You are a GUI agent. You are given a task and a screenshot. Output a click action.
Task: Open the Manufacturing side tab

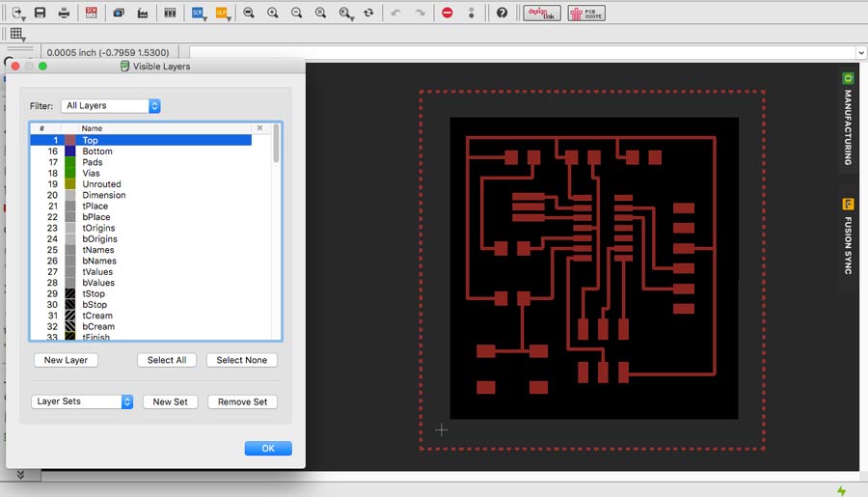(x=848, y=120)
